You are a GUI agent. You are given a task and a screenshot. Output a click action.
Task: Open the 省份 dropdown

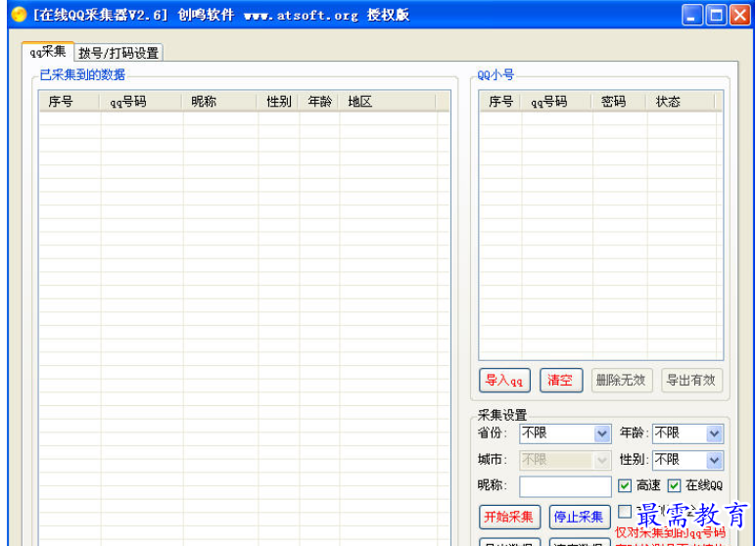click(601, 433)
